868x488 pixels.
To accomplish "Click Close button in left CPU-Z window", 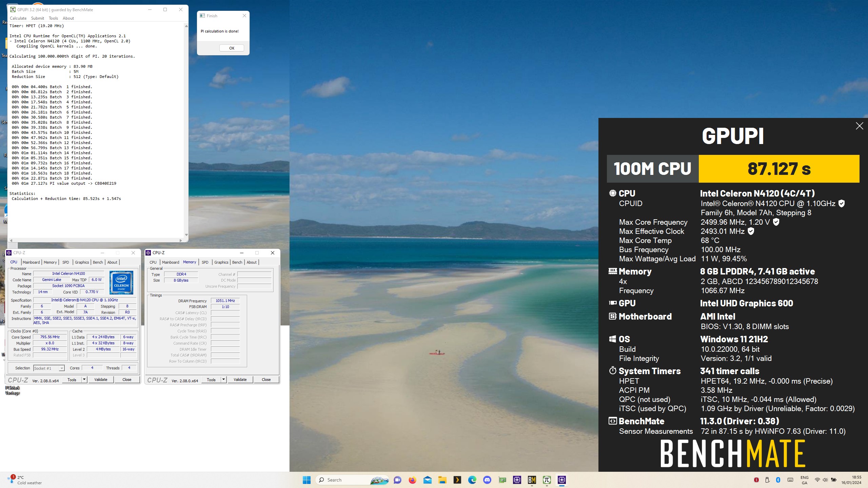I will coord(127,380).
